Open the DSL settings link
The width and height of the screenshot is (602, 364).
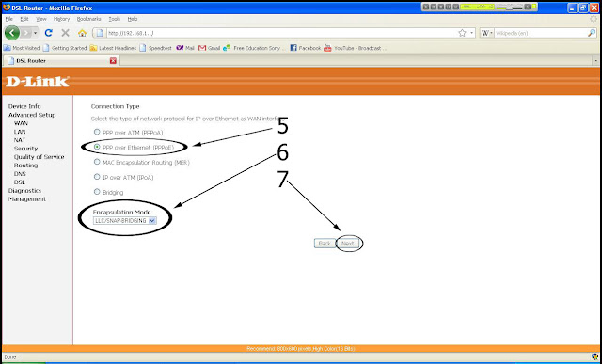tap(20, 182)
